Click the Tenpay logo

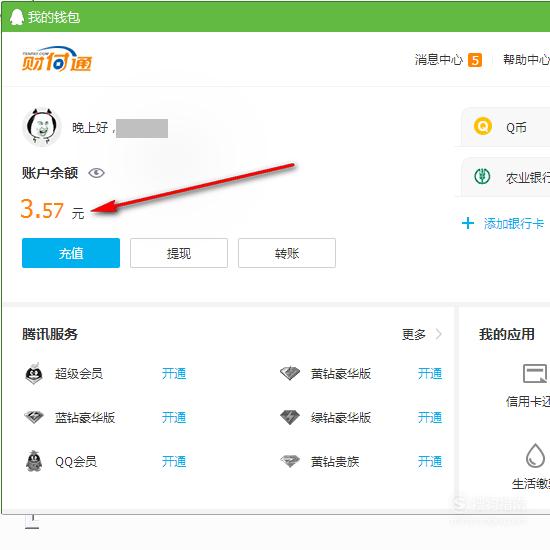click(x=56, y=59)
